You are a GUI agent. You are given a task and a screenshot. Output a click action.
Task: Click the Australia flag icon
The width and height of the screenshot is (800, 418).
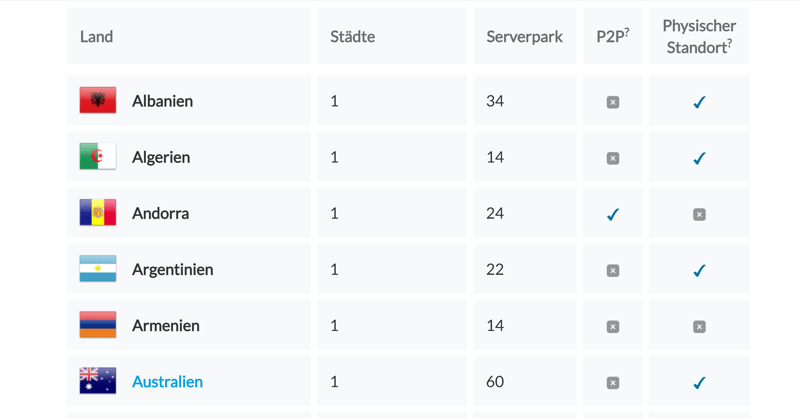98,381
